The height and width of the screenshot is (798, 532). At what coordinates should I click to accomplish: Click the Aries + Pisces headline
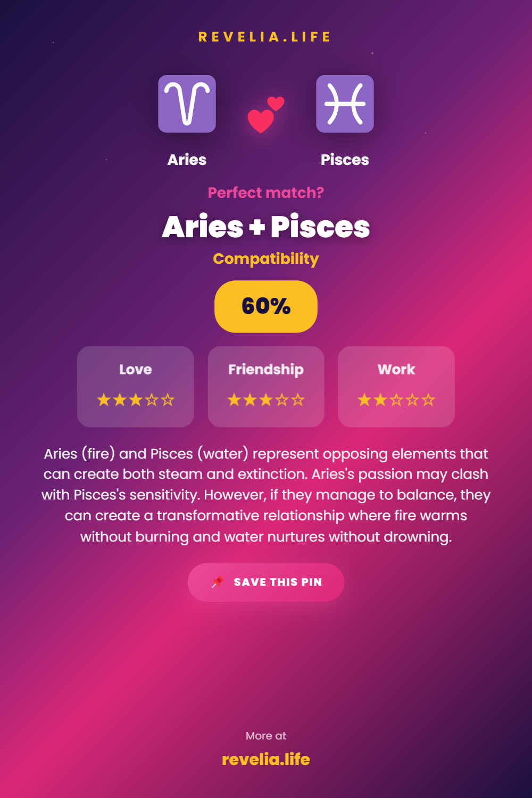(266, 227)
